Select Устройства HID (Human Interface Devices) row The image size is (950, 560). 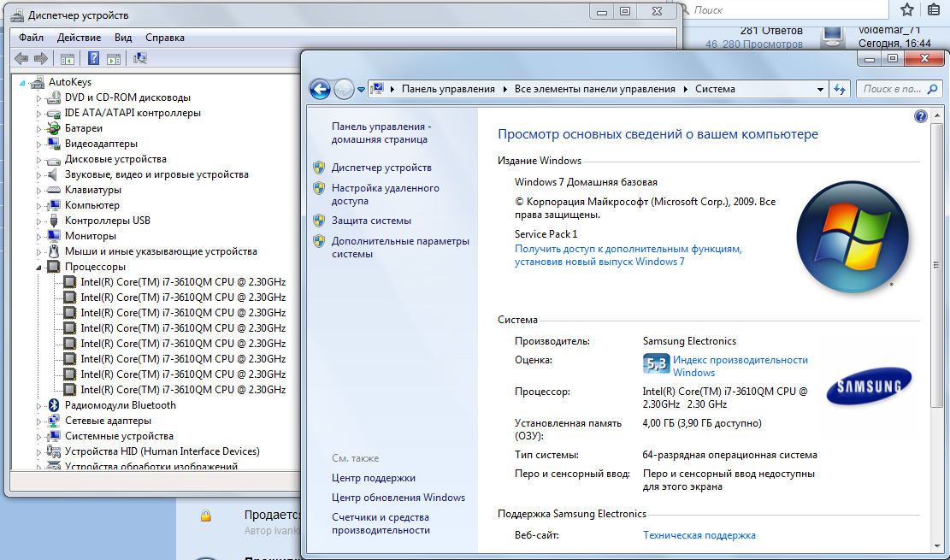162,451
